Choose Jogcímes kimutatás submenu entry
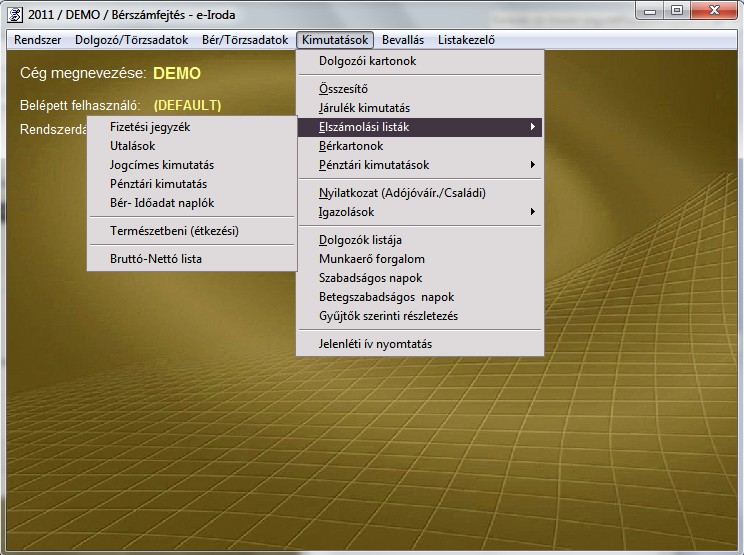Screen dimensions: 744x555 [162, 165]
